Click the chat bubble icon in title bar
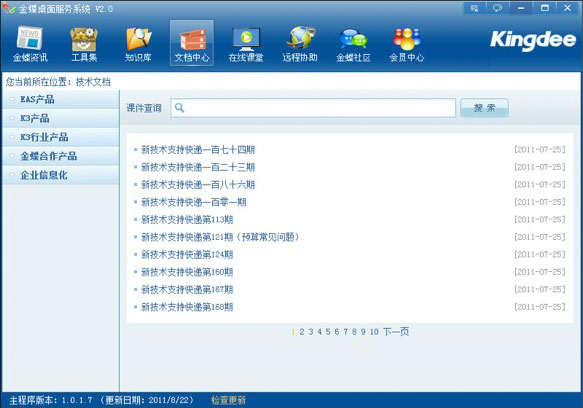The height and width of the screenshot is (408, 583). 497,8
